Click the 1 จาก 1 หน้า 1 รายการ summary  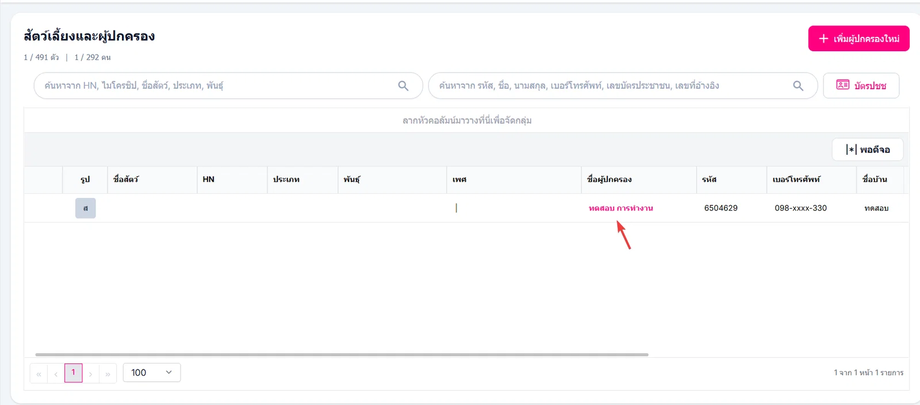(868, 373)
